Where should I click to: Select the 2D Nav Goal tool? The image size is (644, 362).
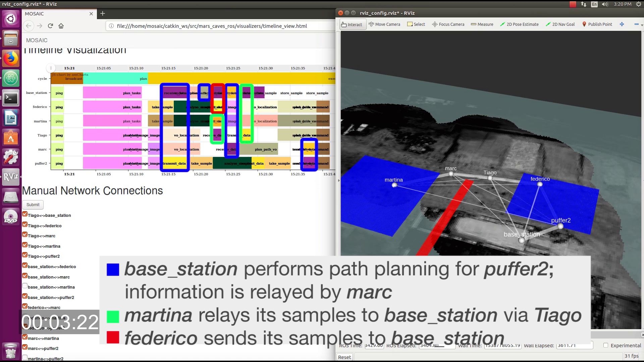(x=560, y=24)
